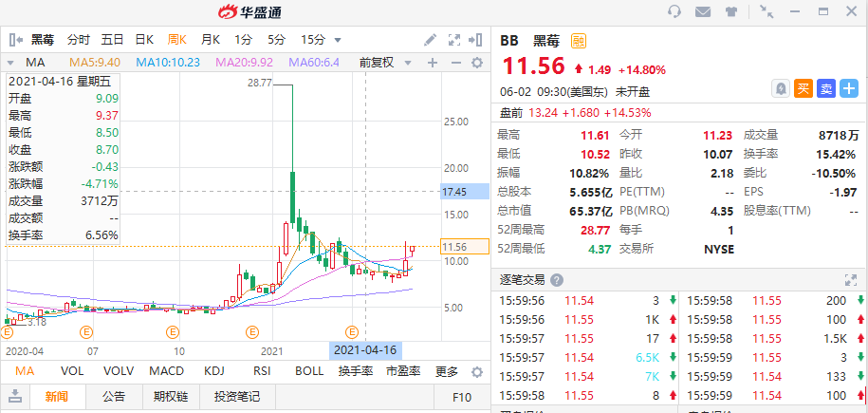Open tick trades help question icon
868x413 pixels.
(557, 280)
